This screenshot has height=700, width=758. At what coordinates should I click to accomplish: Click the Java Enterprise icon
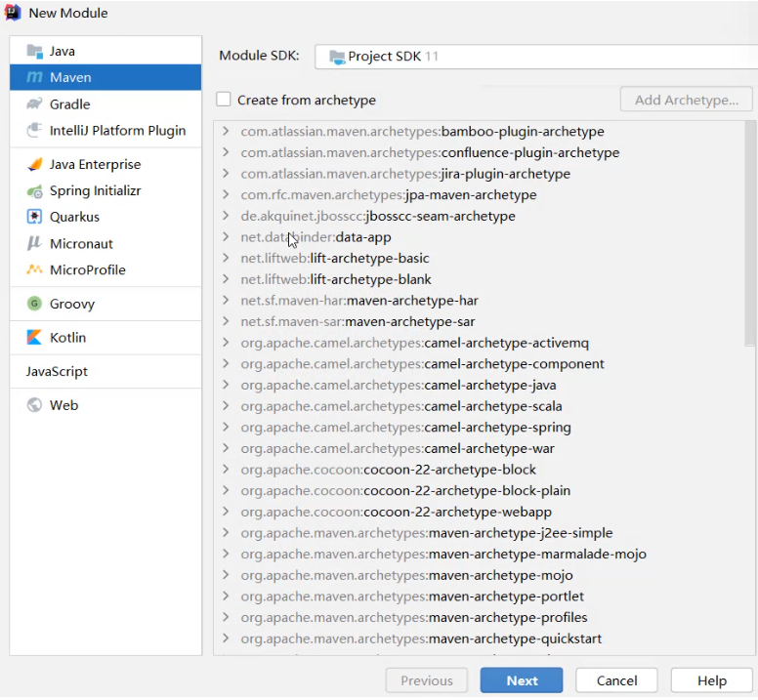click(35, 165)
